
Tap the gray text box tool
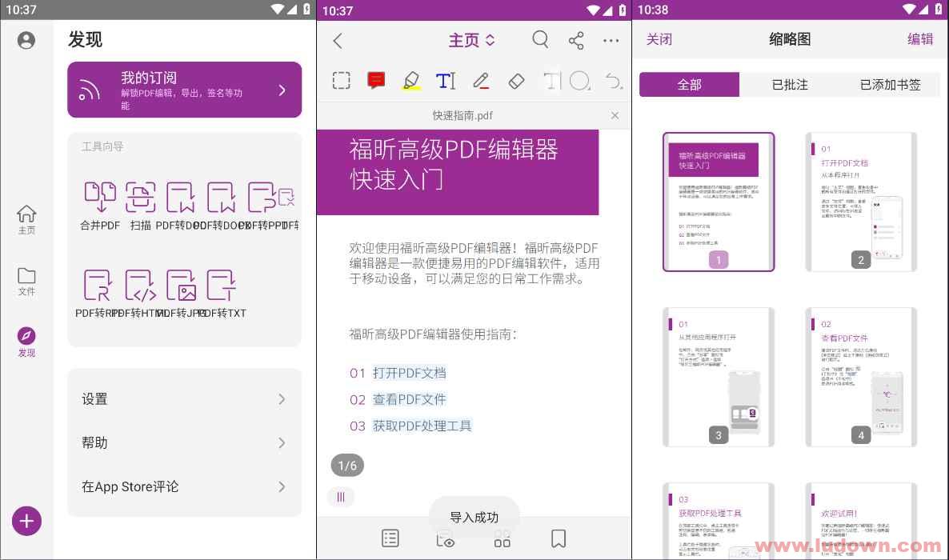[551, 81]
